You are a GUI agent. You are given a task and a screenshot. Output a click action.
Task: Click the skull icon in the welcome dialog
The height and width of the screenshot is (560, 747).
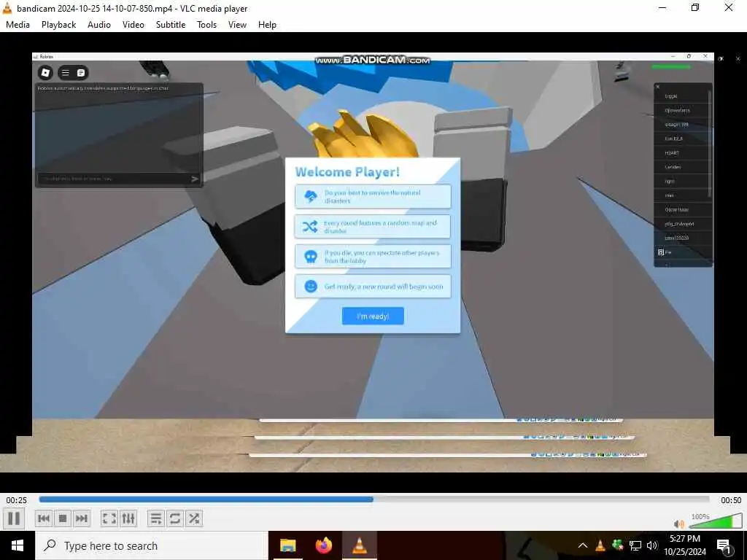[311, 257]
